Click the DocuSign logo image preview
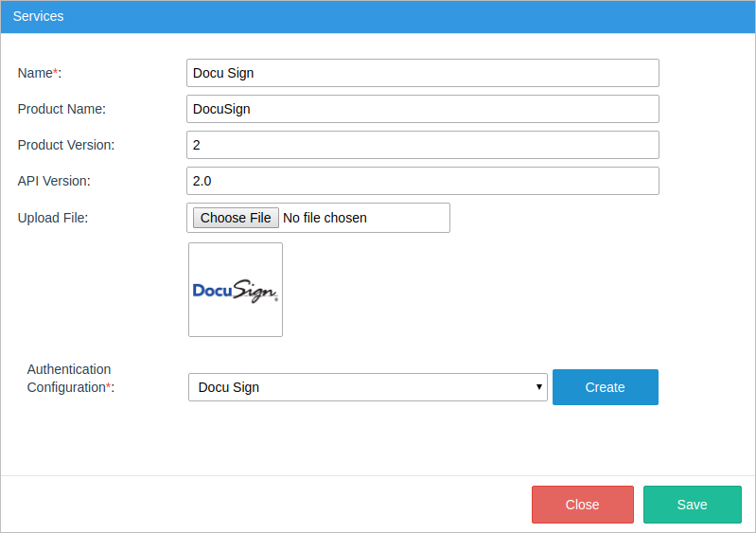The height and width of the screenshot is (533, 756). 235,290
